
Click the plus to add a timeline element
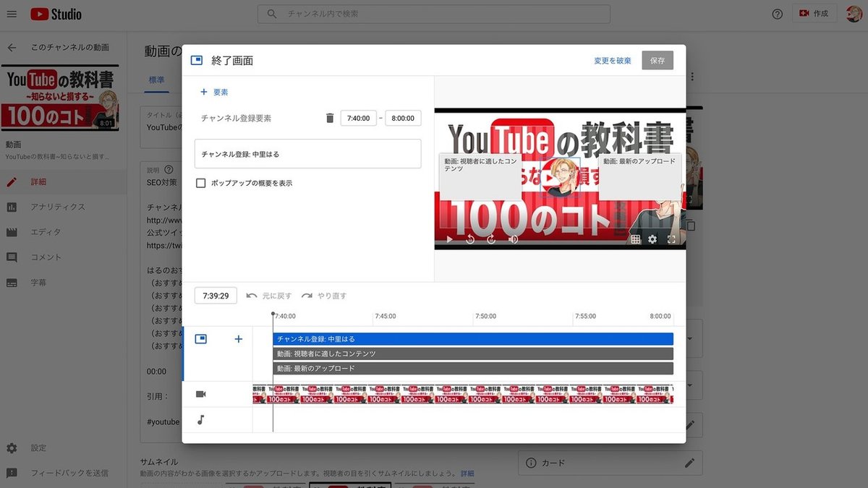tap(238, 338)
